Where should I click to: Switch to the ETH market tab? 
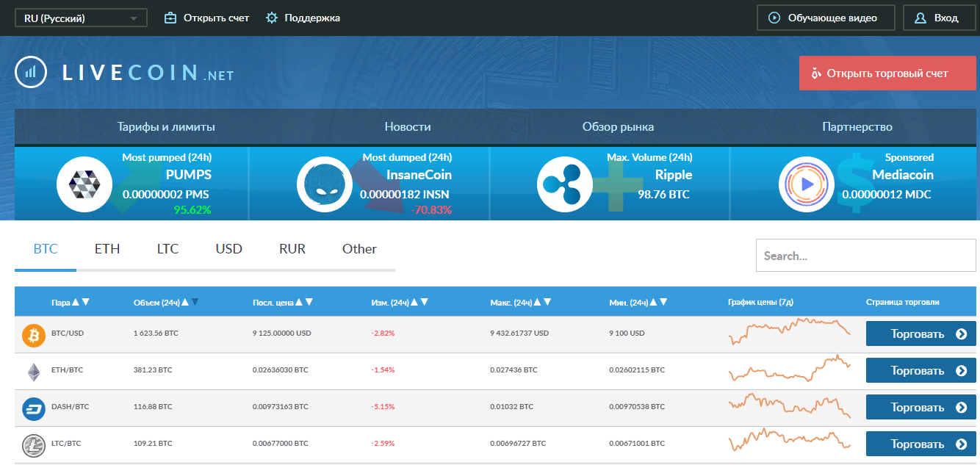[107, 249]
